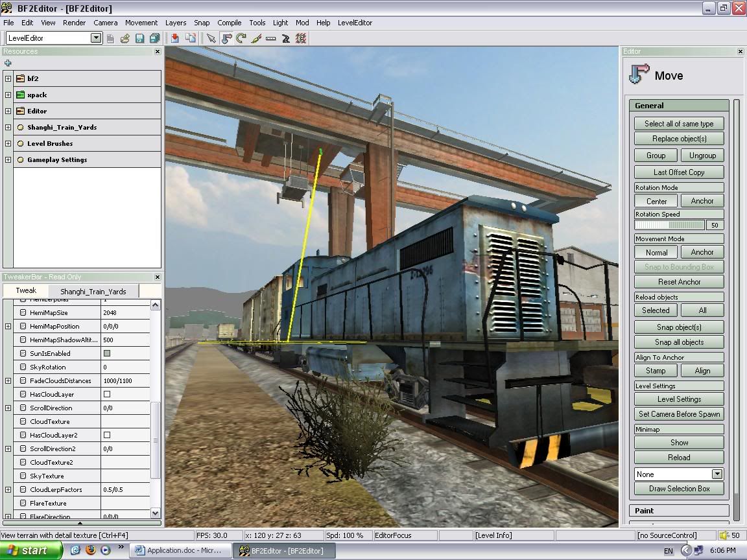Close the TweakerBar panel
The image size is (747, 560).
tap(158, 277)
